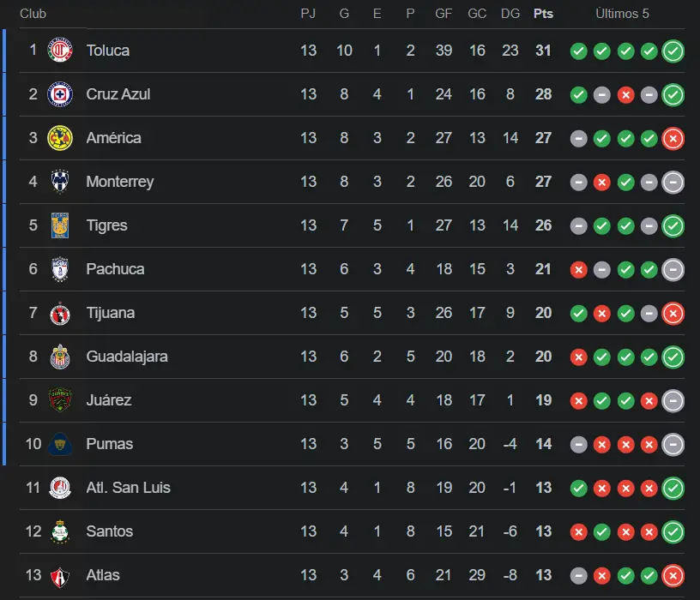Click the Santos team name
700x600 pixels.
tap(109, 531)
